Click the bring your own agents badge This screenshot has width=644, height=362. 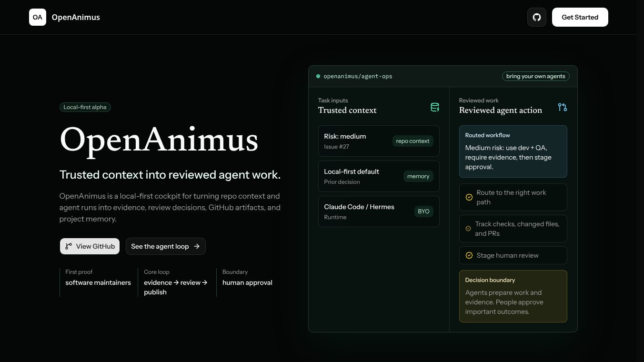pyautogui.click(x=536, y=76)
